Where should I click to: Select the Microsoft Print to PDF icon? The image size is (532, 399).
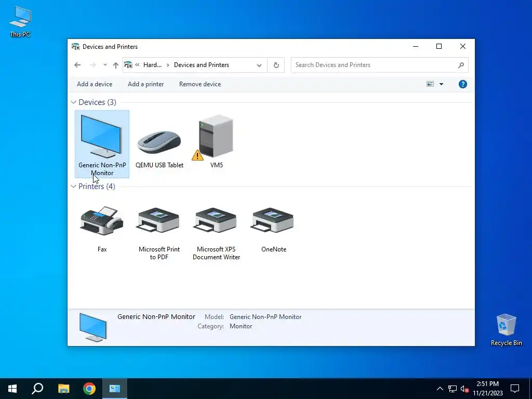(x=159, y=220)
